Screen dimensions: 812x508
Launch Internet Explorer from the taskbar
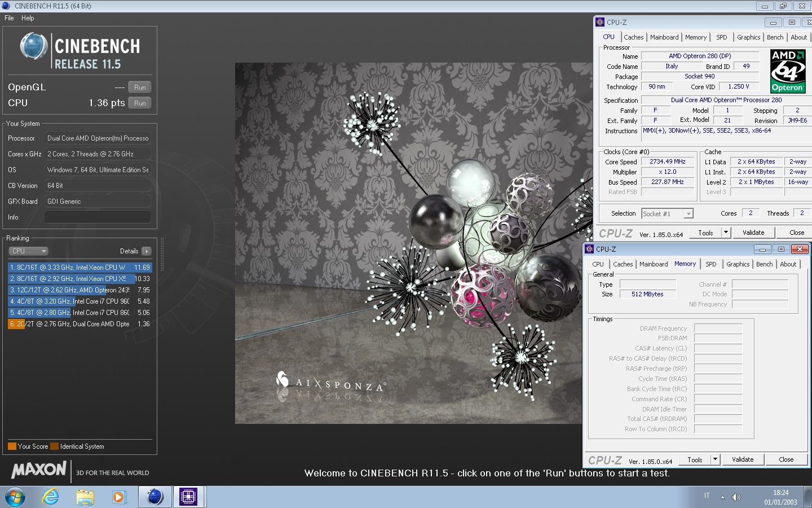51,497
